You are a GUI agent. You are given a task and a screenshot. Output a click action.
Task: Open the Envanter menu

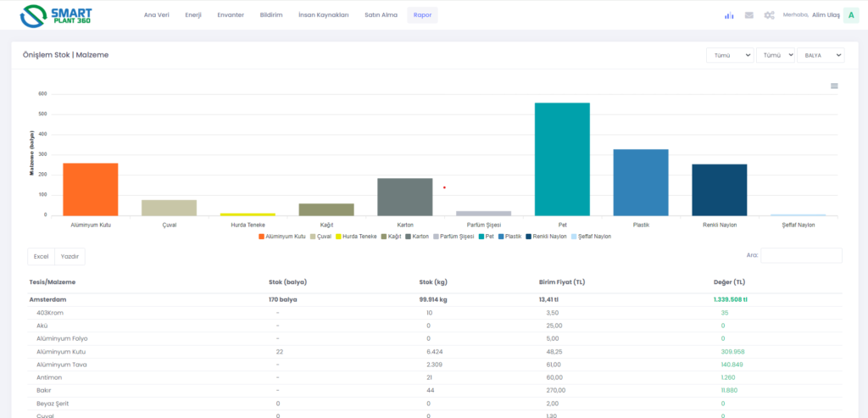(x=231, y=15)
